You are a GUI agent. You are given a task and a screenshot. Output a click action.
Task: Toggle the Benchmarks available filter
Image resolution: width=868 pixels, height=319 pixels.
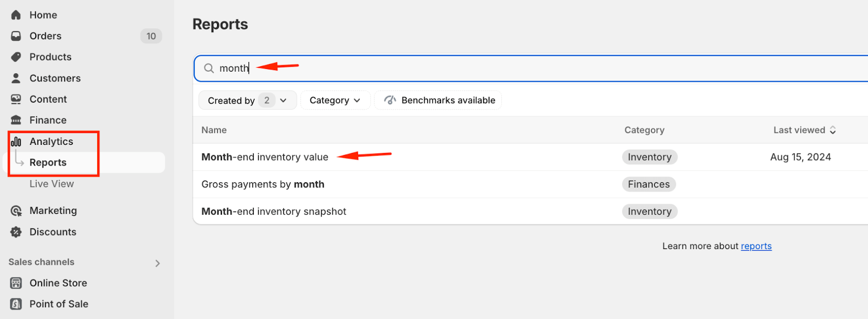click(x=439, y=100)
